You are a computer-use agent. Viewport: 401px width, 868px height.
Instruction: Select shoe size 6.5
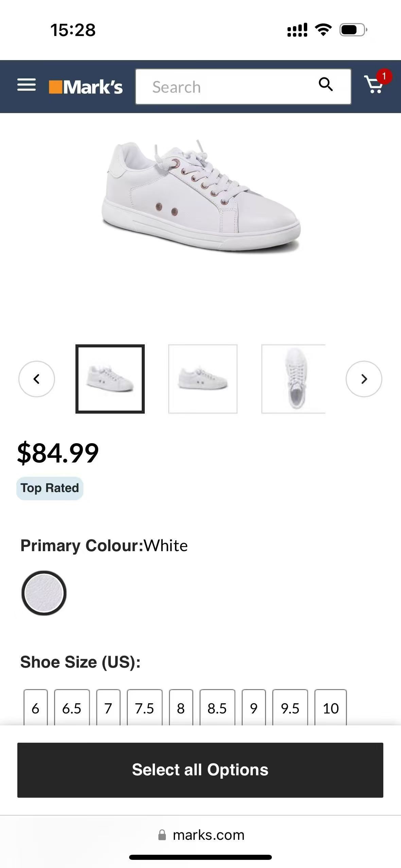(72, 708)
